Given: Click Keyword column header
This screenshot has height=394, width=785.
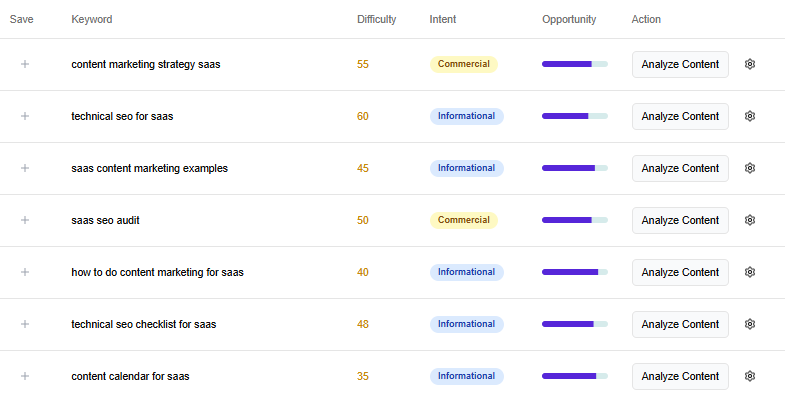Looking at the screenshot, I should (x=92, y=20).
